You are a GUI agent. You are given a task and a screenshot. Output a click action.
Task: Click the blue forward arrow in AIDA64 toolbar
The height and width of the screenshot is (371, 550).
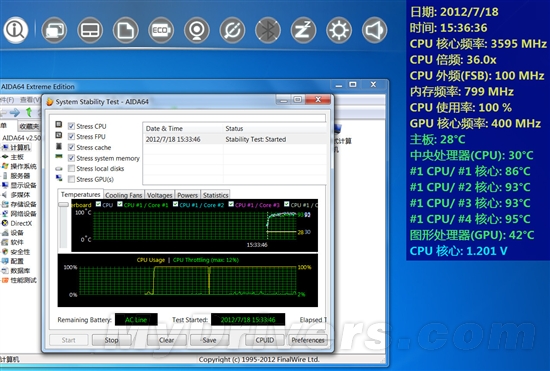pyautogui.click(x=15, y=113)
